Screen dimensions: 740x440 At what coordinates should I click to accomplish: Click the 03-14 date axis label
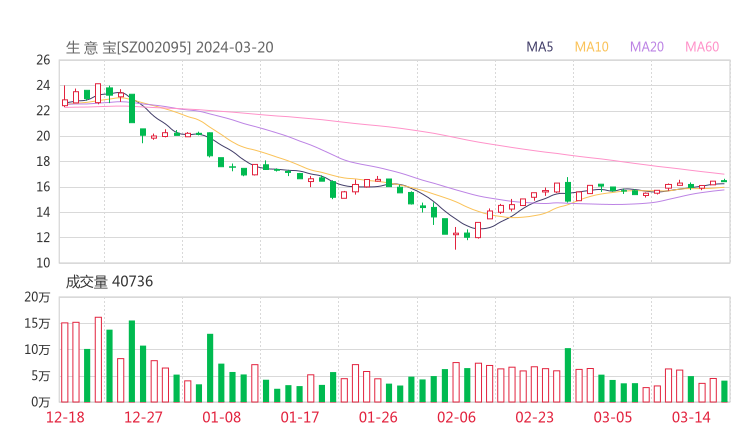point(691,417)
